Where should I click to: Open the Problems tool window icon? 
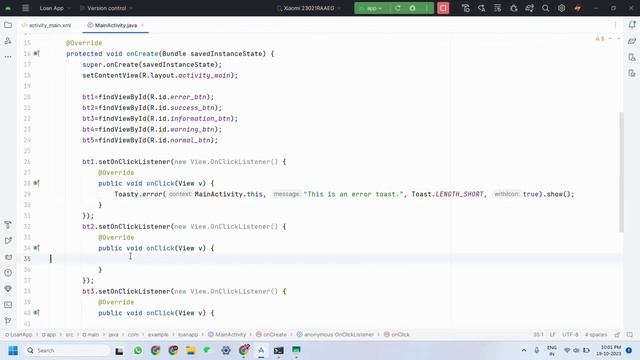(x=8, y=273)
